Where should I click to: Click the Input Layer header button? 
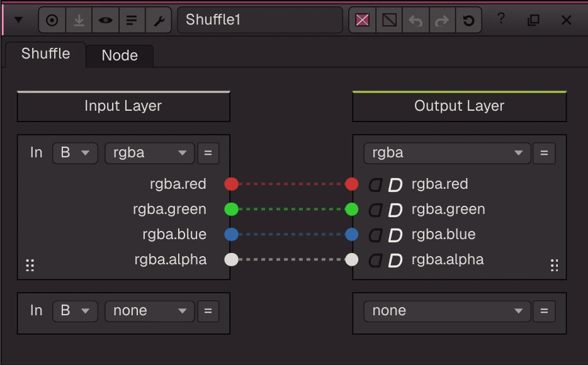(123, 106)
